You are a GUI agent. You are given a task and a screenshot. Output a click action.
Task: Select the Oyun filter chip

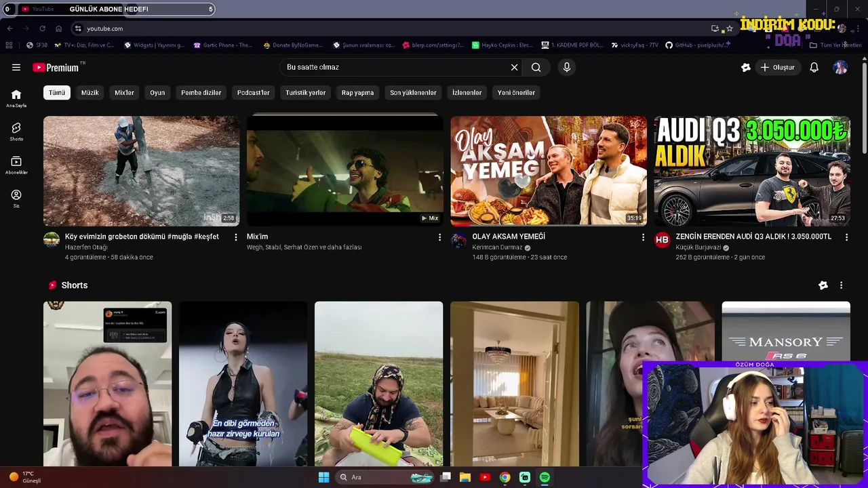[x=157, y=92]
